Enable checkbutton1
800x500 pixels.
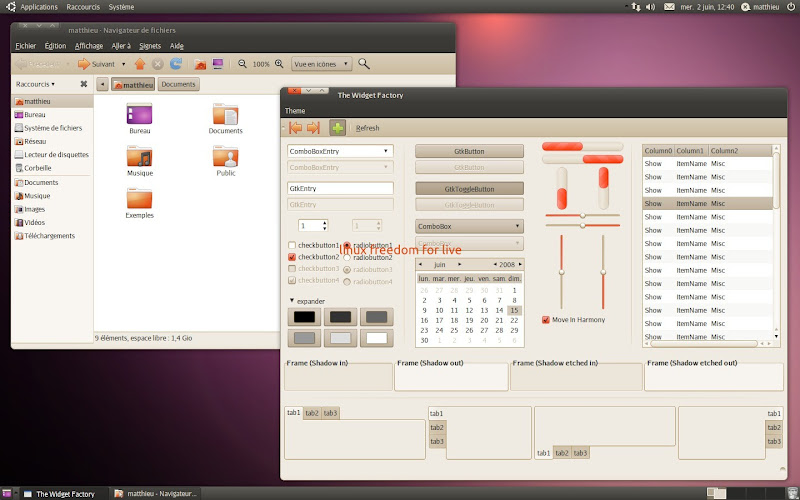coord(292,245)
